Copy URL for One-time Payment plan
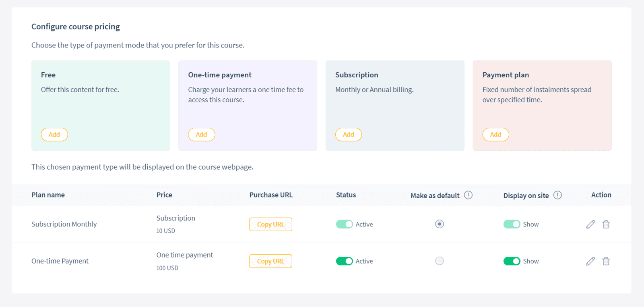The height and width of the screenshot is (307, 644). point(270,261)
